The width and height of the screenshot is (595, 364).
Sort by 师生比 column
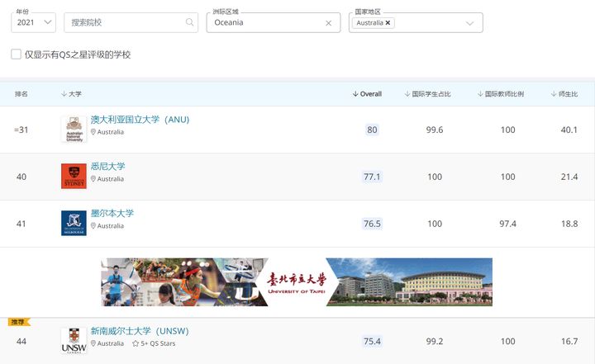coord(564,93)
